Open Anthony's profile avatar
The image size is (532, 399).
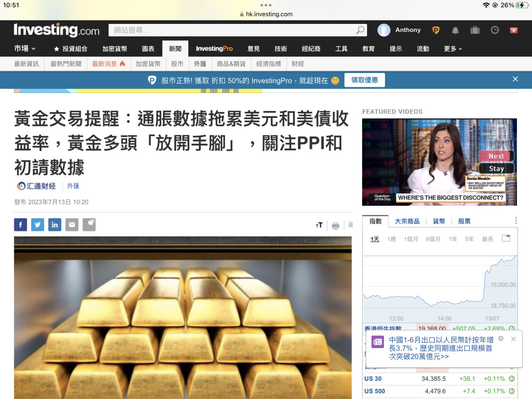[383, 30]
